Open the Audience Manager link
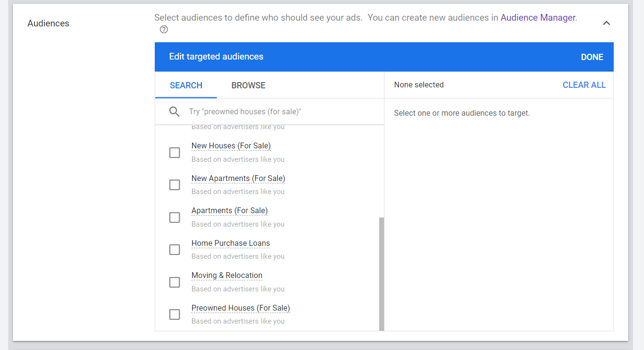 pos(538,18)
